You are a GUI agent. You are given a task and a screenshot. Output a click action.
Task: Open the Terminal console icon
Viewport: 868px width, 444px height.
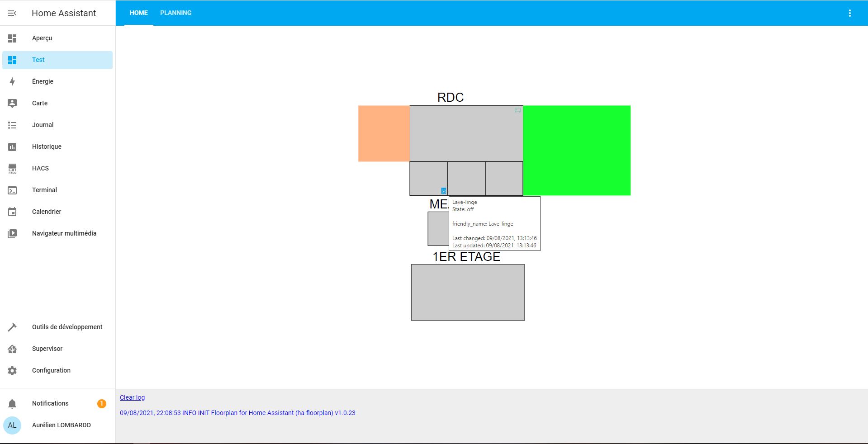click(12, 190)
